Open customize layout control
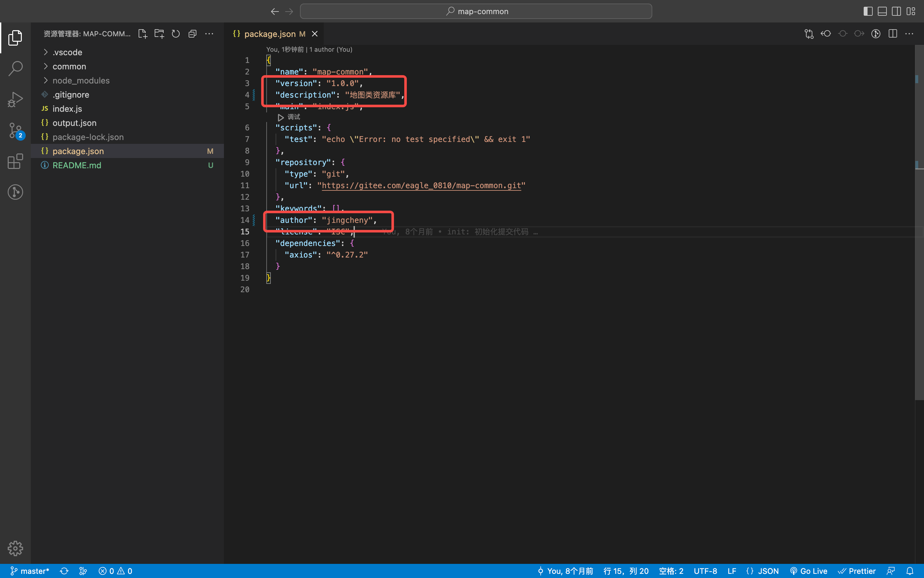 911,12
